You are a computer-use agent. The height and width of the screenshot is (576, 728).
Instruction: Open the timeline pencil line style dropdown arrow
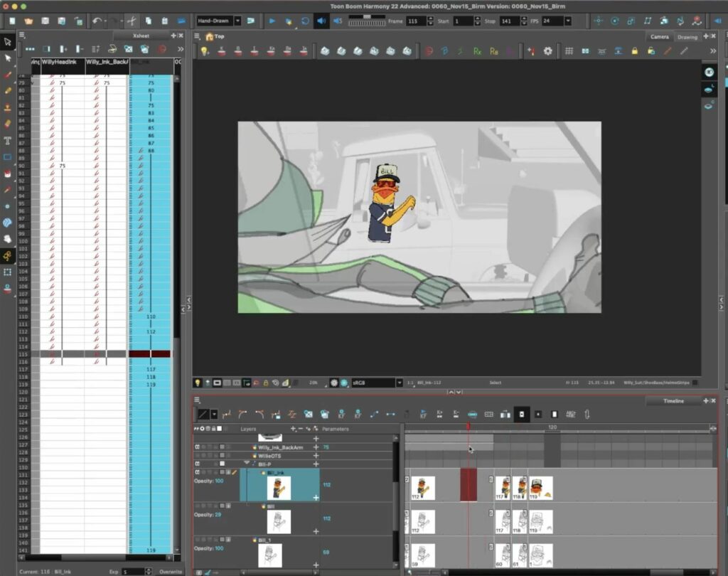pyautogui.click(x=214, y=415)
